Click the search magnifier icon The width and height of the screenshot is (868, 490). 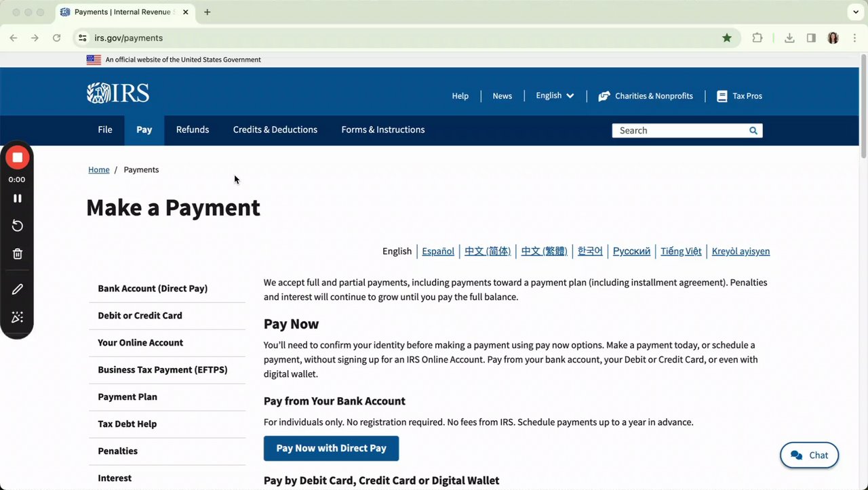click(753, 130)
